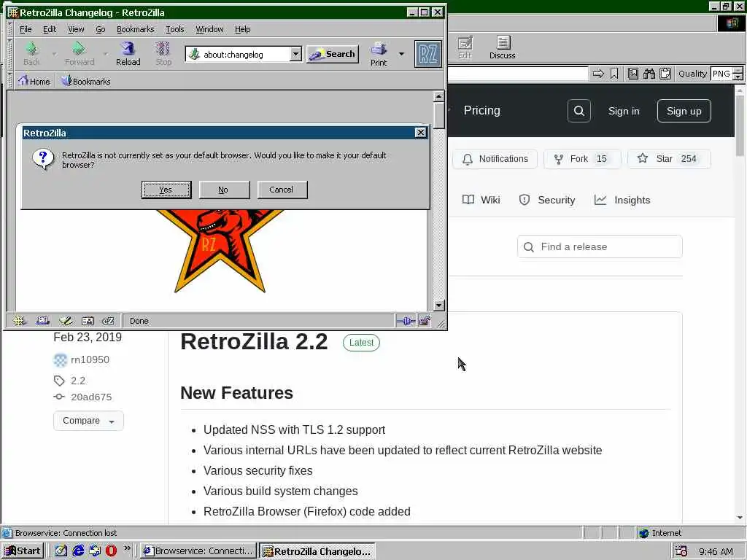Click No in the default browser dialog
This screenshot has width=747, height=560.
[224, 190]
